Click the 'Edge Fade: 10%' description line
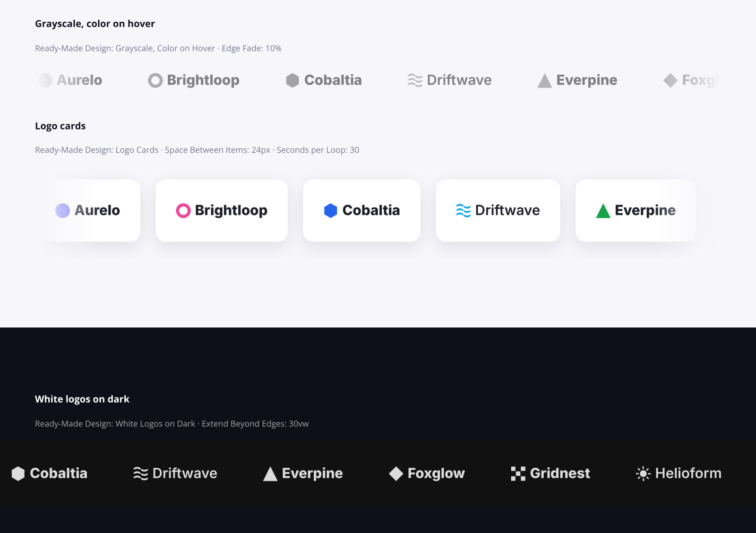 (158, 48)
